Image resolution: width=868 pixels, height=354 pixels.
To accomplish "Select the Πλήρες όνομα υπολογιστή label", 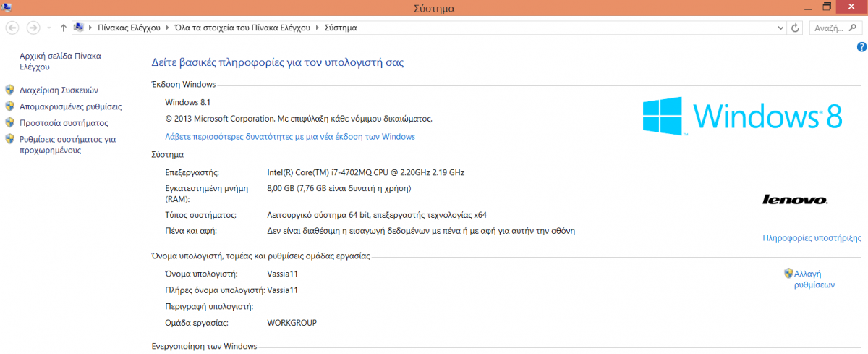I will point(216,290).
